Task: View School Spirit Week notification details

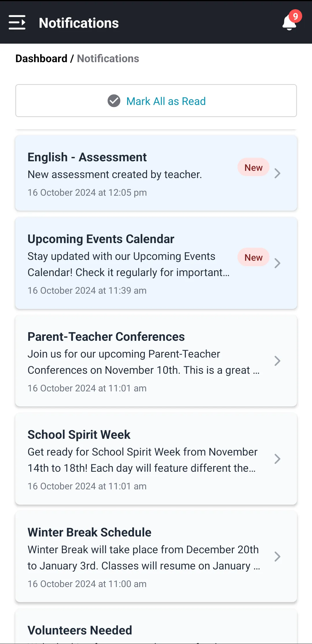Action: click(x=156, y=459)
